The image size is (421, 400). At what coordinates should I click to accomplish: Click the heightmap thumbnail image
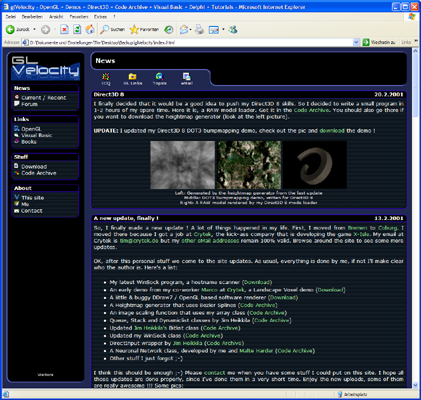(182, 165)
